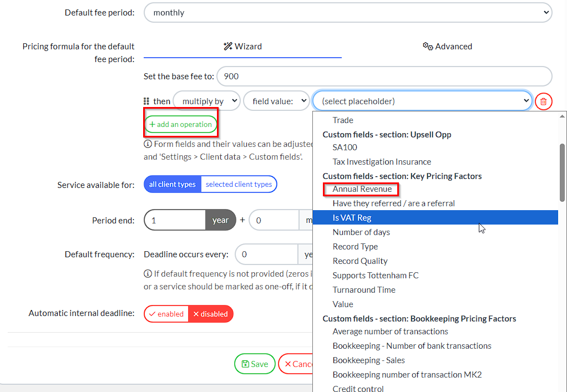Choose 'Is VAT Reg' placeholder option
567x392 pixels.
click(352, 218)
